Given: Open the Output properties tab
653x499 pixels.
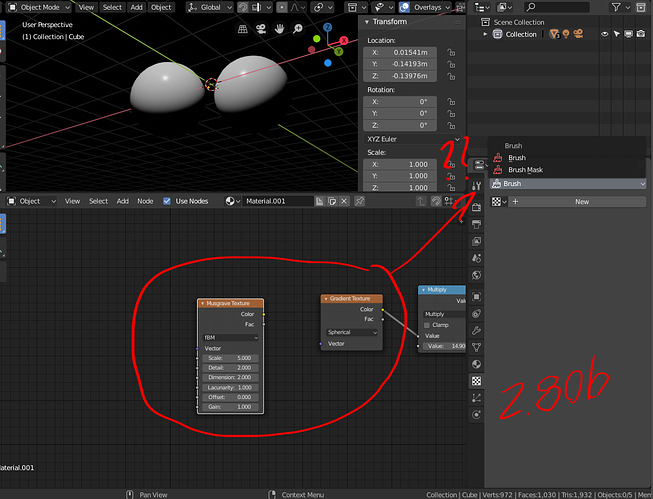Looking at the screenshot, I should pyautogui.click(x=476, y=224).
